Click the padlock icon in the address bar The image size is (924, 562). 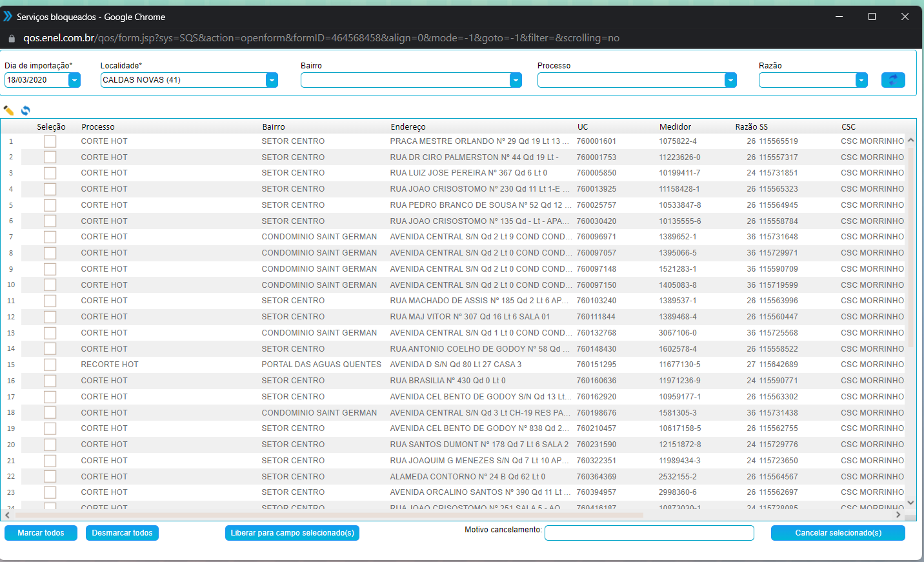pos(12,38)
